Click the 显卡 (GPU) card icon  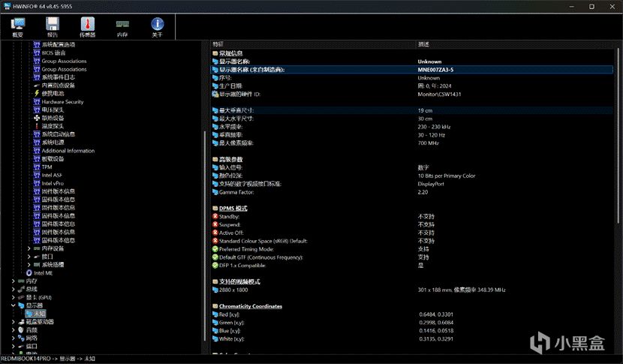point(21,297)
